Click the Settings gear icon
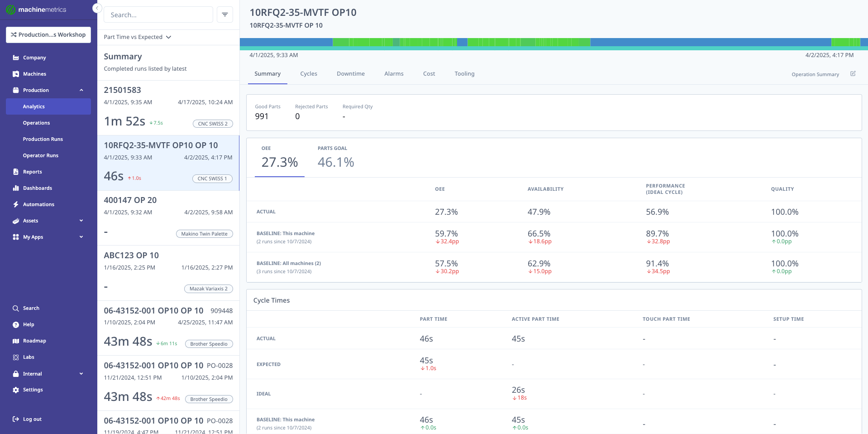 (x=16, y=390)
